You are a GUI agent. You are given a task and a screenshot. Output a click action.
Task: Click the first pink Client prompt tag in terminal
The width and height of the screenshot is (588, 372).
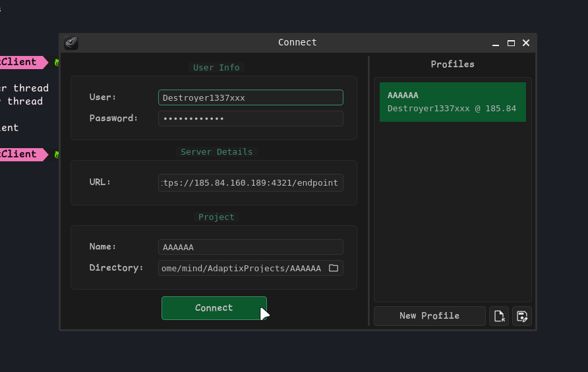(x=21, y=63)
